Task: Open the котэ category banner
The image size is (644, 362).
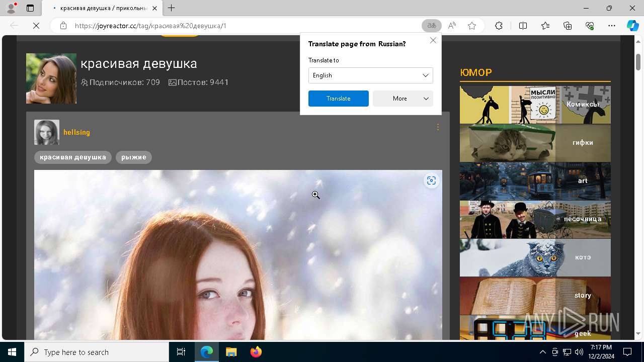Action: (535, 257)
